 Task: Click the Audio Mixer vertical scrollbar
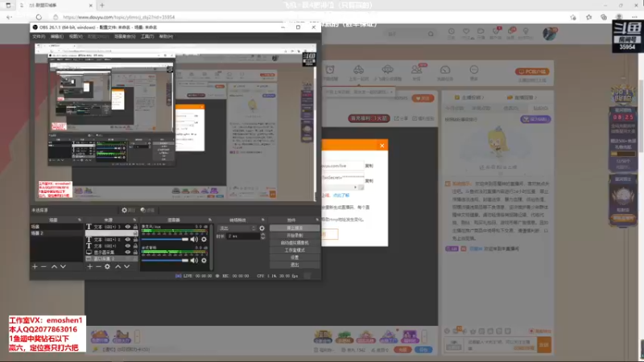(x=212, y=246)
